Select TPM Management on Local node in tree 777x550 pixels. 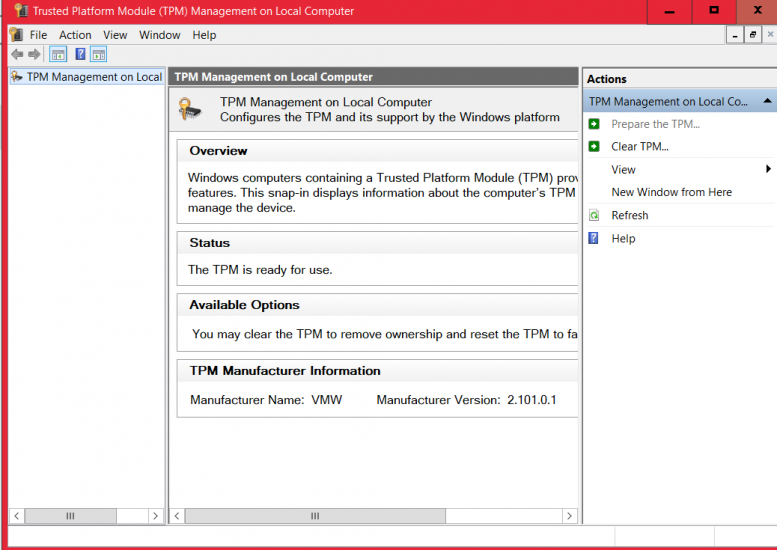[x=93, y=77]
